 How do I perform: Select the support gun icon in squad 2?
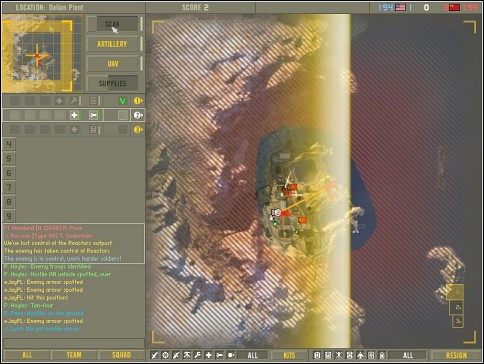click(94, 115)
